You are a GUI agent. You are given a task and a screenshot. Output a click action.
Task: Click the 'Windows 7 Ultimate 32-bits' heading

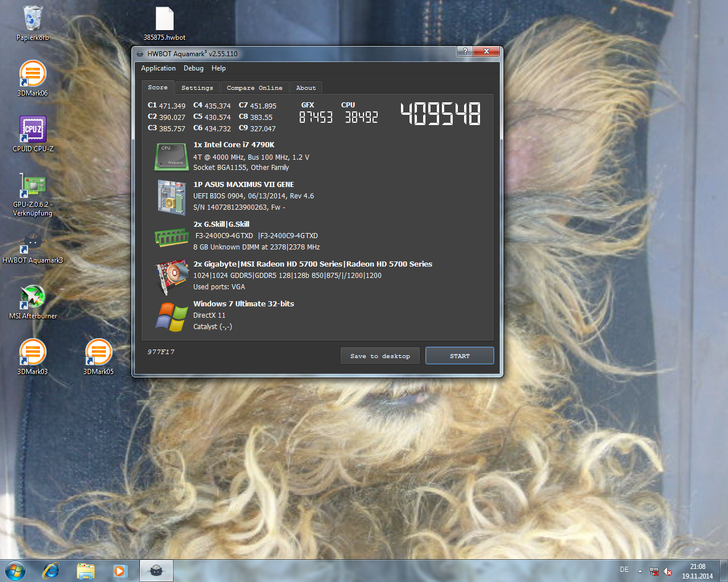(243, 304)
